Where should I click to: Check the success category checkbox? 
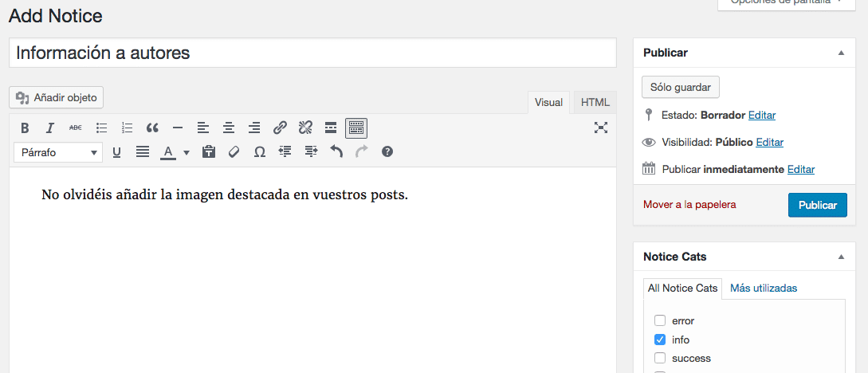click(660, 358)
